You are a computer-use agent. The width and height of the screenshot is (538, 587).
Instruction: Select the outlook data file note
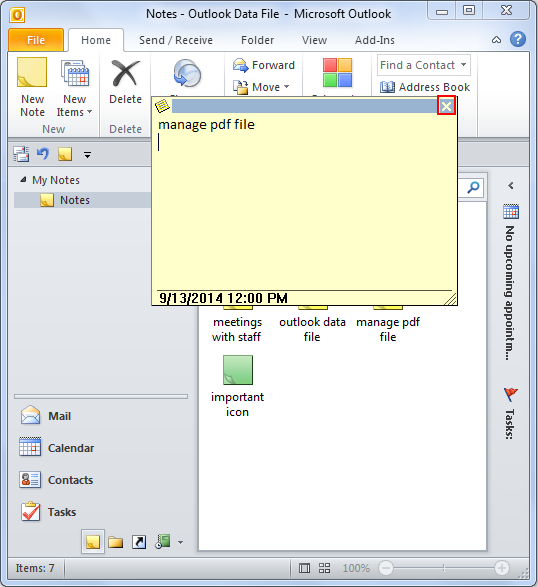[x=312, y=329]
